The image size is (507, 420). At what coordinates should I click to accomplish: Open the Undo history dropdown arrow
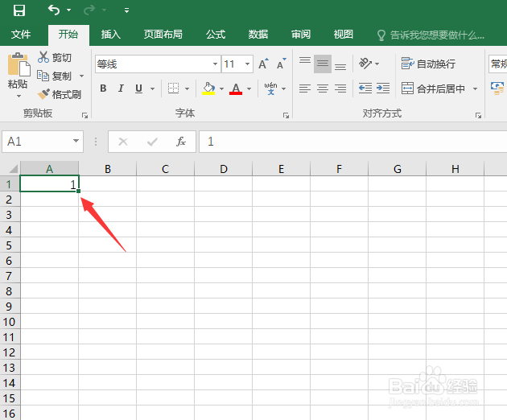69,10
